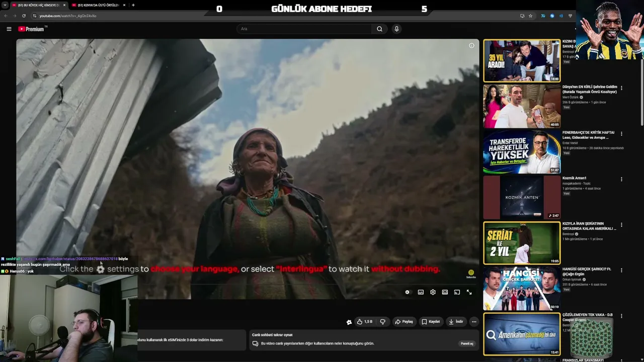
Task: Play the KOZMİK ANTEN thumbnail
Action: click(522, 197)
